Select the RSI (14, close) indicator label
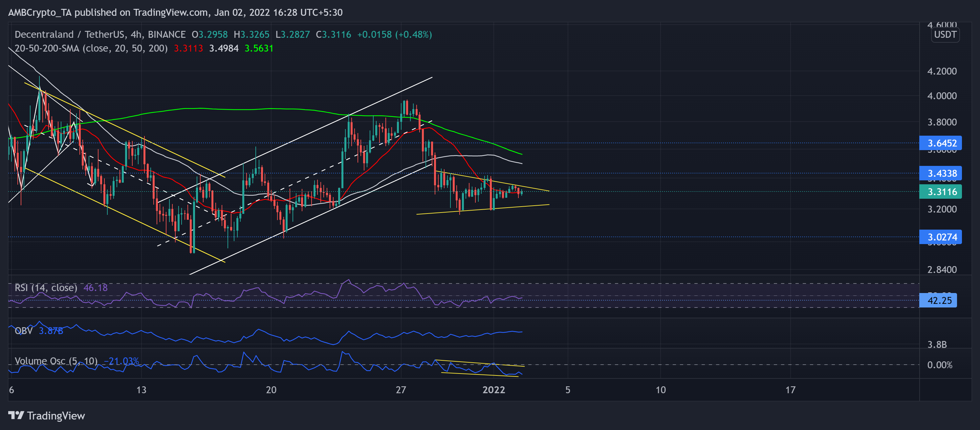This screenshot has width=980, height=430. pyautogui.click(x=46, y=288)
